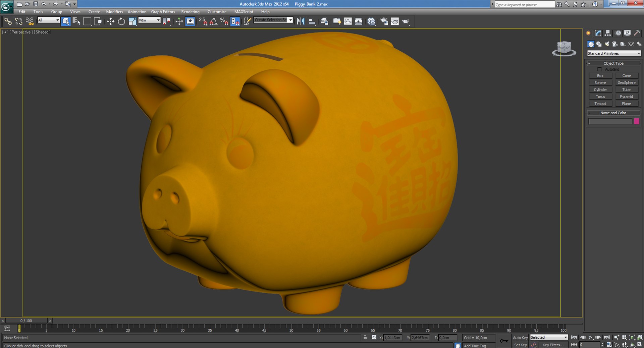Screen dimensions: 644x348
Task: Open the MAXScript menu
Action: tap(244, 12)
